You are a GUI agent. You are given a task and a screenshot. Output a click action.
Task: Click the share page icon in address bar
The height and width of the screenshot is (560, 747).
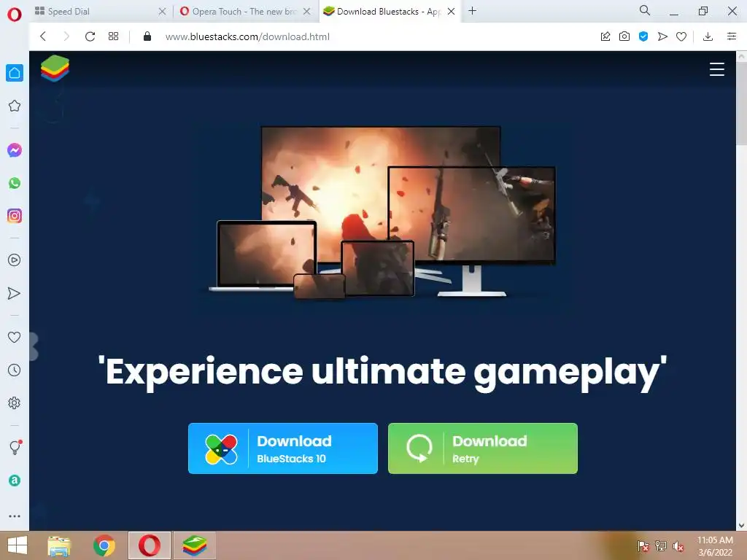point(605,36)
